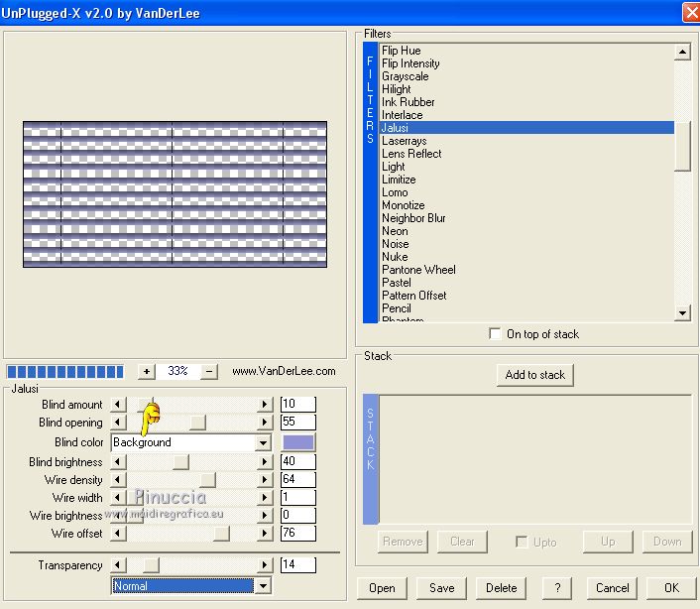
Task: Click the Remove stack button
Action: pos(403,542)
